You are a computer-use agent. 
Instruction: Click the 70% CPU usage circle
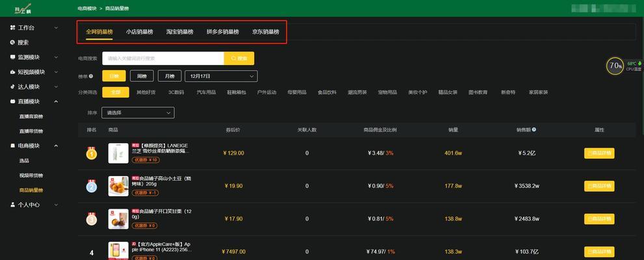(615, 66)
